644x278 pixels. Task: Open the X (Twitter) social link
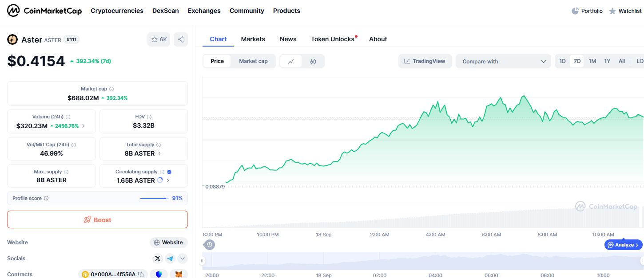coord(157,258)
